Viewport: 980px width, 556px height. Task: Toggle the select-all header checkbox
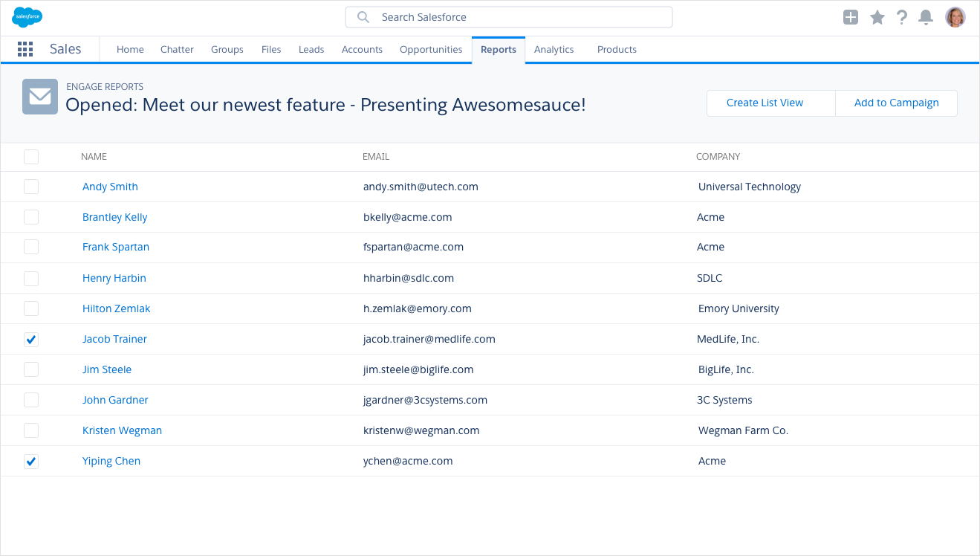click(x=31, y=157)
